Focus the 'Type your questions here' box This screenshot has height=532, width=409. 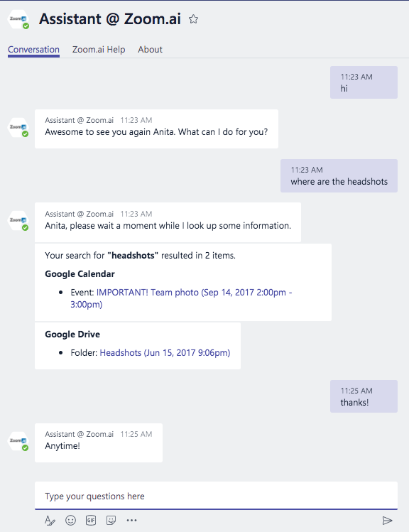point(216,496)
